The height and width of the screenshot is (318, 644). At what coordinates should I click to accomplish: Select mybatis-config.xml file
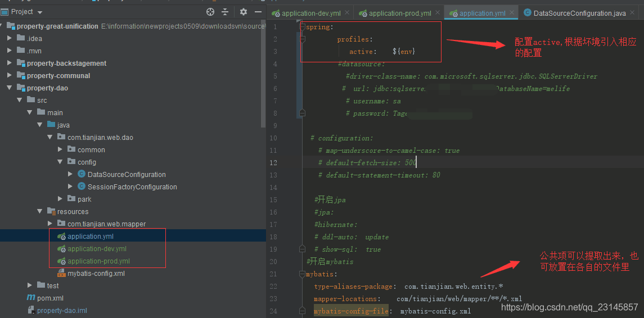[96, 273]
